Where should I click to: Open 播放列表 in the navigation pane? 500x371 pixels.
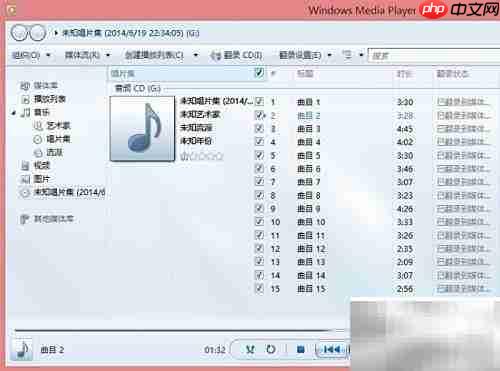click(x=49, y=99)
